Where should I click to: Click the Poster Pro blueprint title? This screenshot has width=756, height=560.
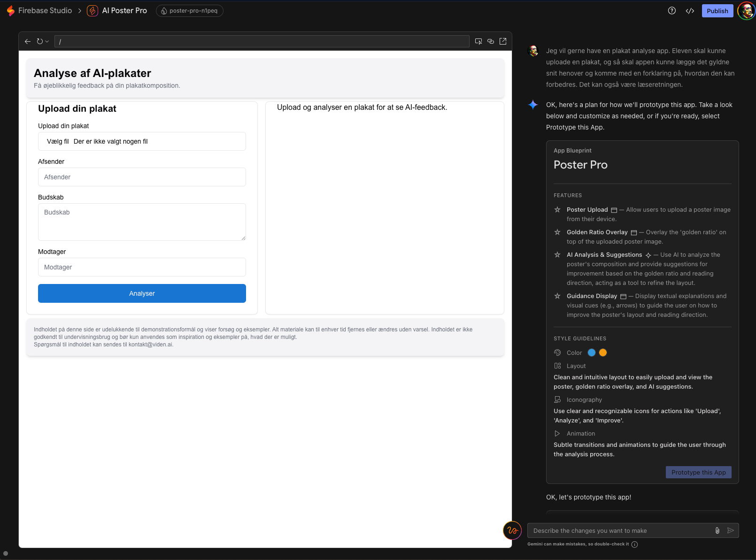[580, 165]
